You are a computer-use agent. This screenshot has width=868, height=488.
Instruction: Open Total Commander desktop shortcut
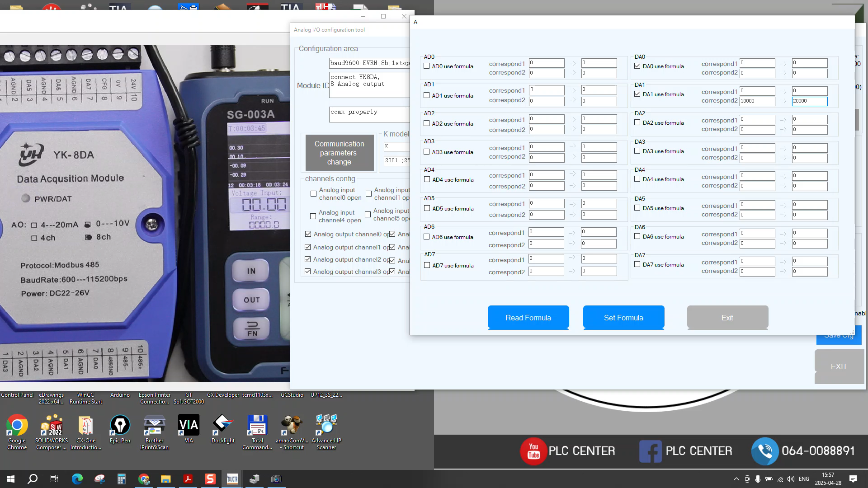point(257,425)
